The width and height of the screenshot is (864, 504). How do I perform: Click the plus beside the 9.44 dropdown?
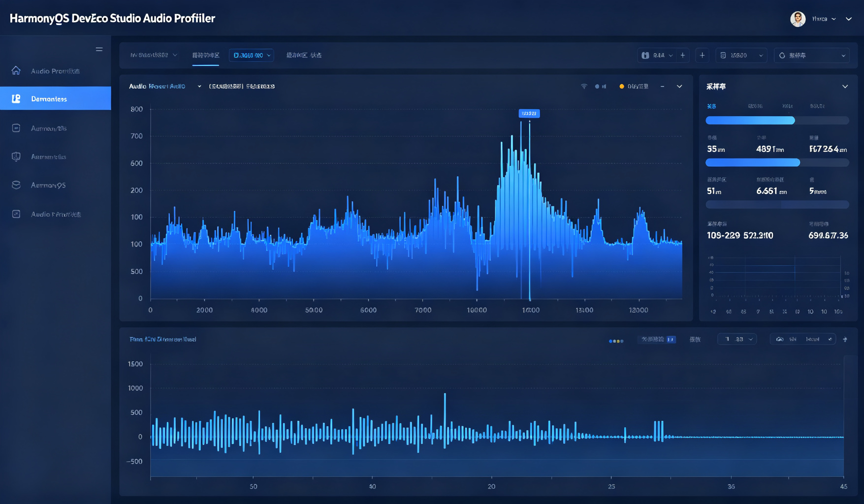[683, 55]
